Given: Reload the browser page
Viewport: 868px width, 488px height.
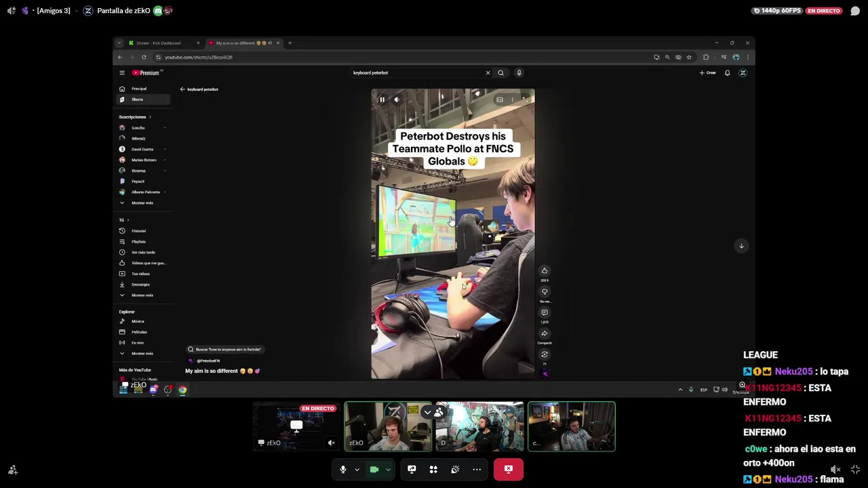Looking at the screenshot, I should point(144,57).
